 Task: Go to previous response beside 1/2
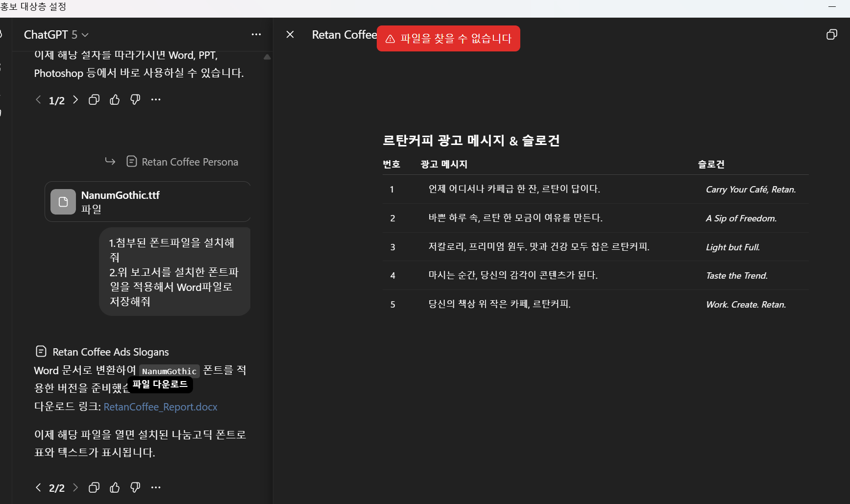tap(38, 100)
